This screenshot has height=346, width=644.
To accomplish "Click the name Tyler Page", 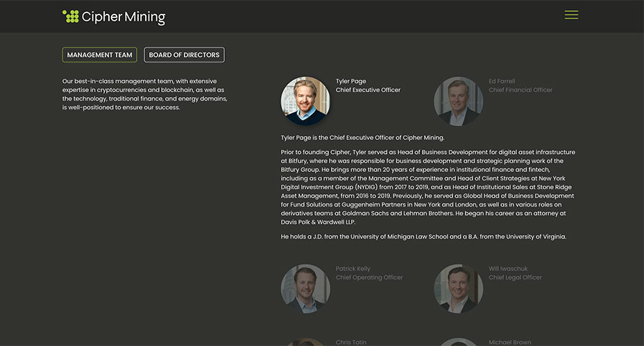I will pos(350,81).
